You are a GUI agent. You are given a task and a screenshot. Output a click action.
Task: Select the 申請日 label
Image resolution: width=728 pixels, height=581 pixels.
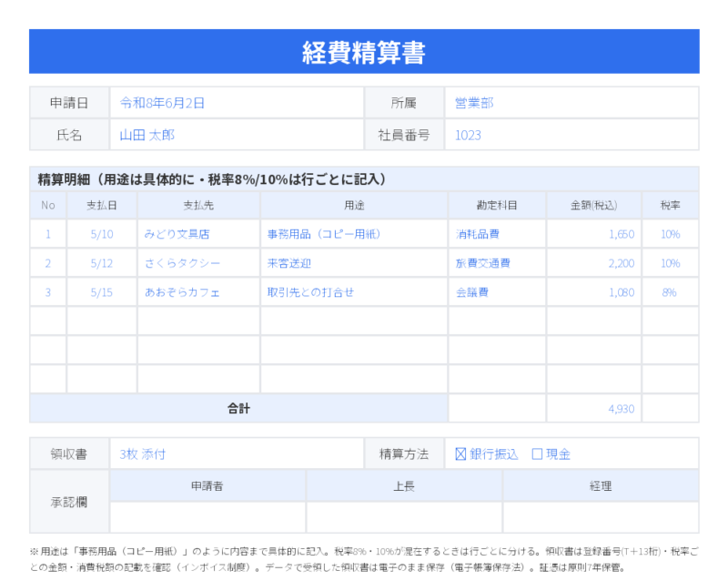(69, 103)
